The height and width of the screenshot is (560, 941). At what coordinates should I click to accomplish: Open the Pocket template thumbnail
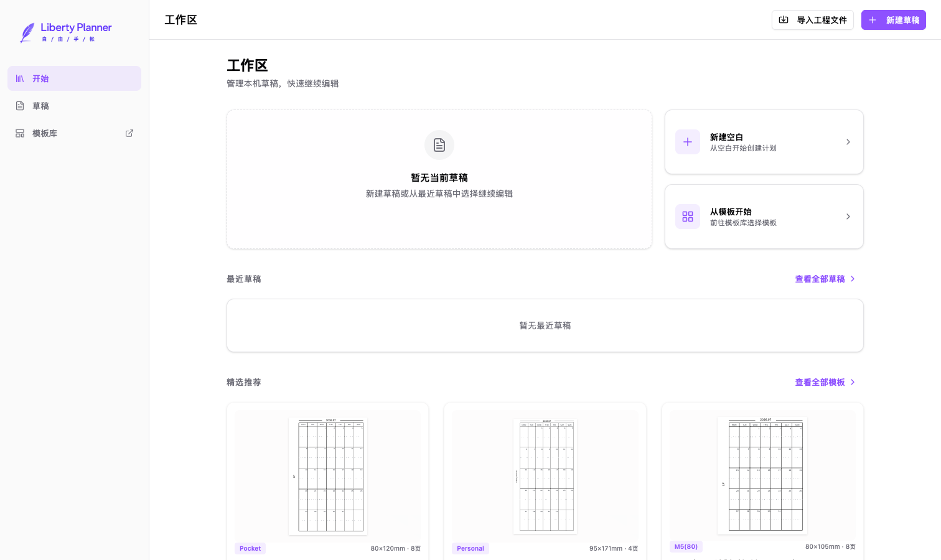pyautogui.click(x=328, y=476)
